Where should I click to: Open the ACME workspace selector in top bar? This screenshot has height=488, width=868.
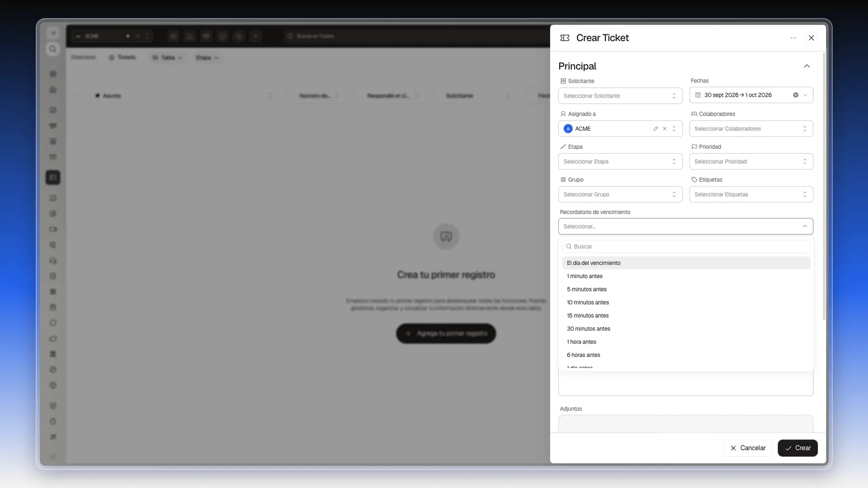[x=112, y=36]
